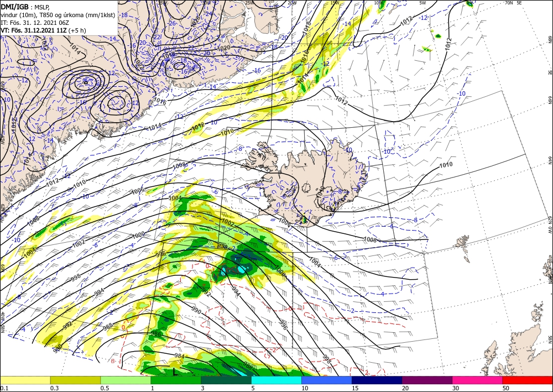The width and height of the screenshot is (553, 392).
Task: Click the '5W' longitude label at top
Action: (x=422, y=3)
